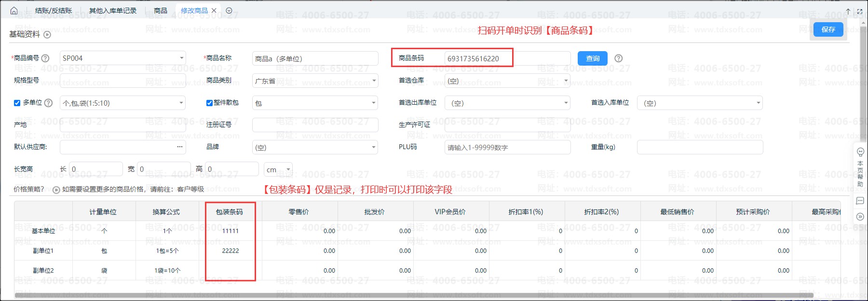Image resolution: width=868 pixels, height=301 pixels.
Task: Expand the 商品类别 dropdown showing 广东省
Action: pyautogui.click(x=315, y=81)
